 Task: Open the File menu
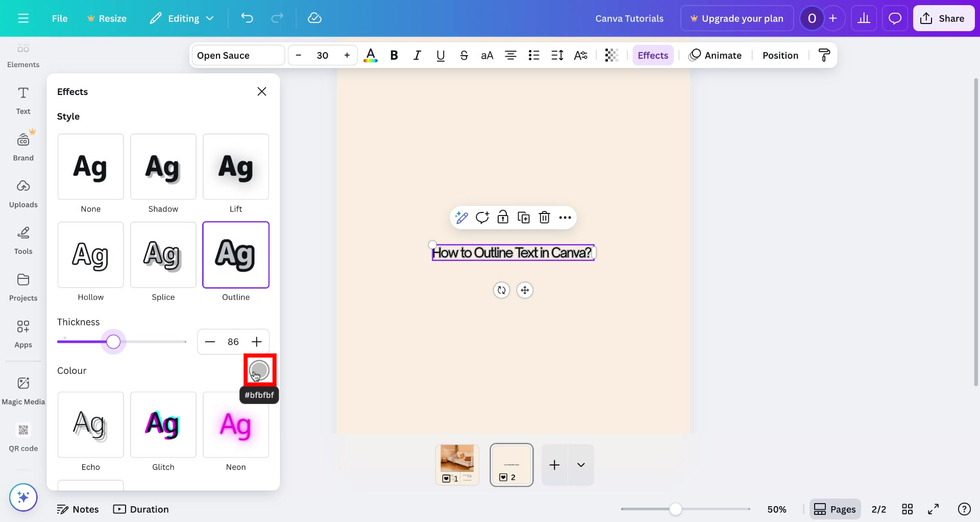(x=60, y=18)
